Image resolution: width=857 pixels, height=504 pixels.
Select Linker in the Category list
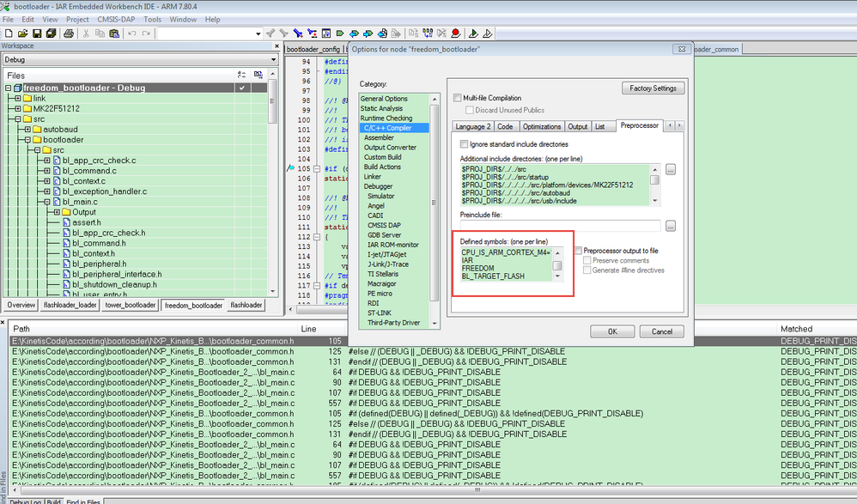(x=373, y=177)
